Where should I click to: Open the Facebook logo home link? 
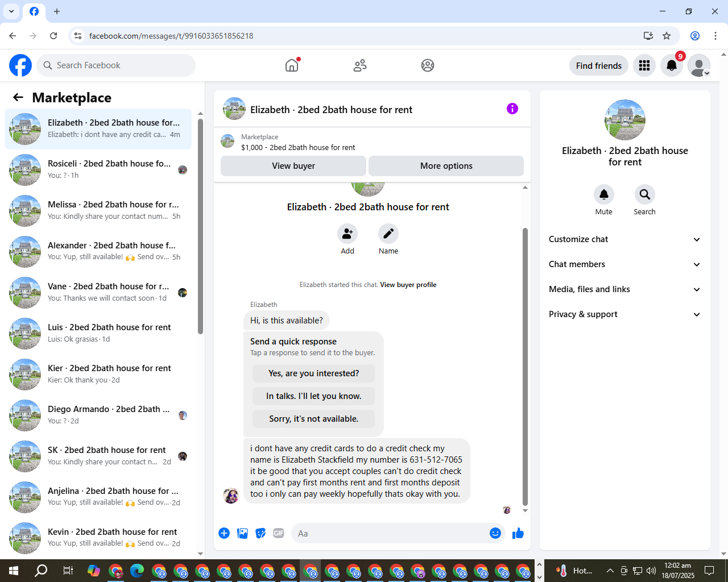point(20,65)
